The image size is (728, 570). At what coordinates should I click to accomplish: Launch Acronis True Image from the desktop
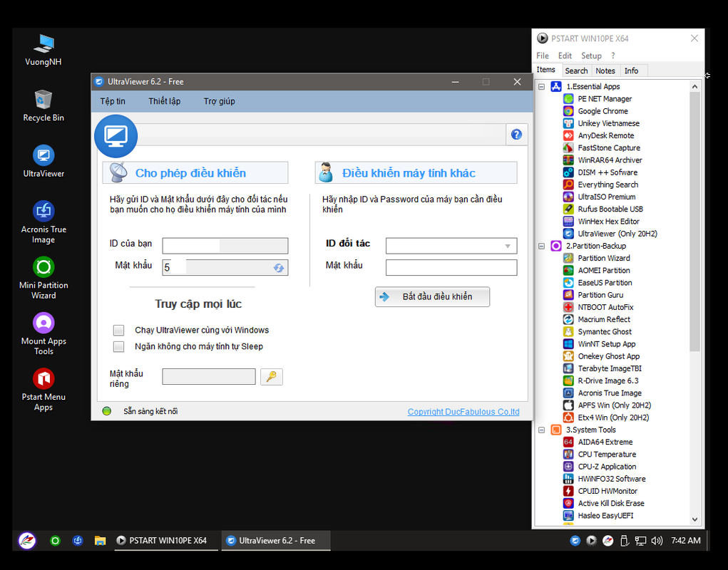(x=43, y=211)
